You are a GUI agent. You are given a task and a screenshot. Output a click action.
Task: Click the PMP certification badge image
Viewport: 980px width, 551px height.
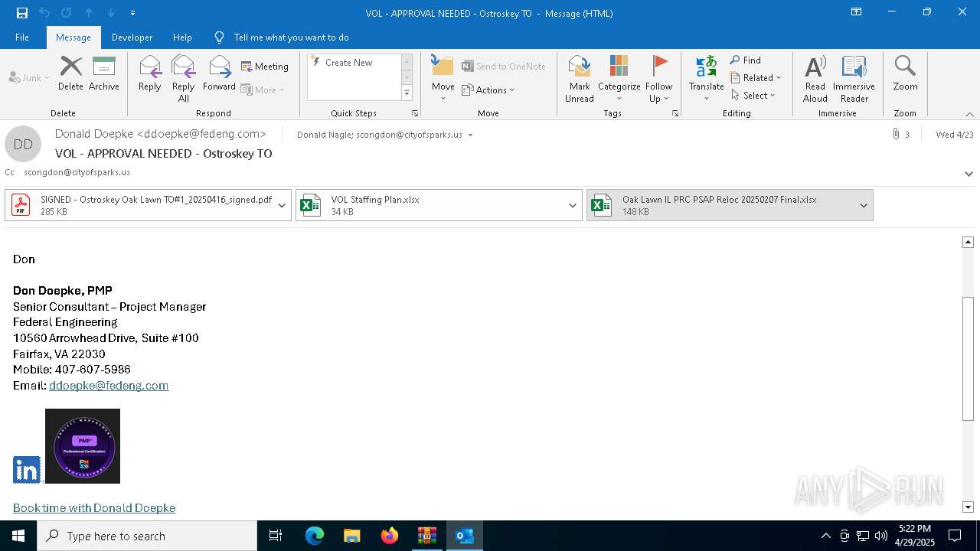pyautogui.click(x=83, y=446)
